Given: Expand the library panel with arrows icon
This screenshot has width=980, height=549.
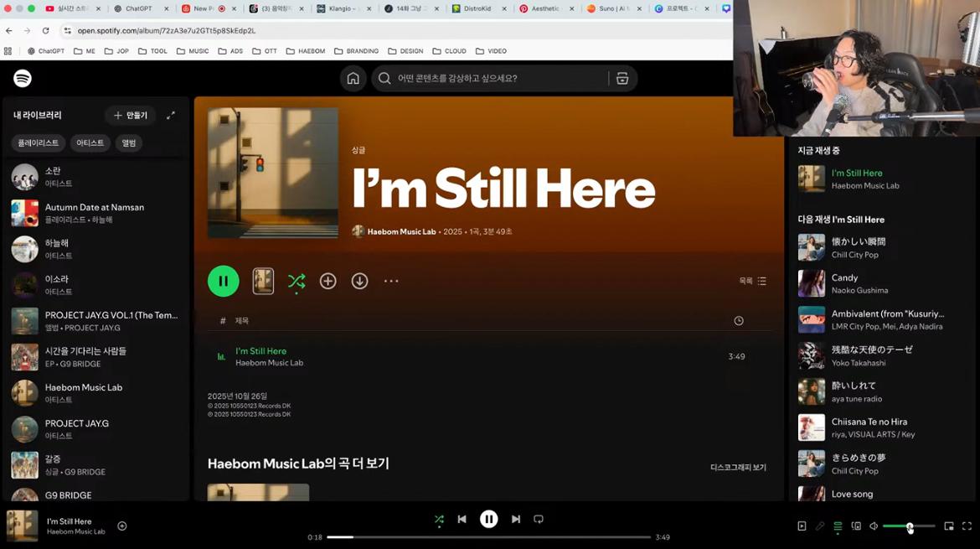Looking at the screenshot, I should pyautogui.click(x=171, y=116).
